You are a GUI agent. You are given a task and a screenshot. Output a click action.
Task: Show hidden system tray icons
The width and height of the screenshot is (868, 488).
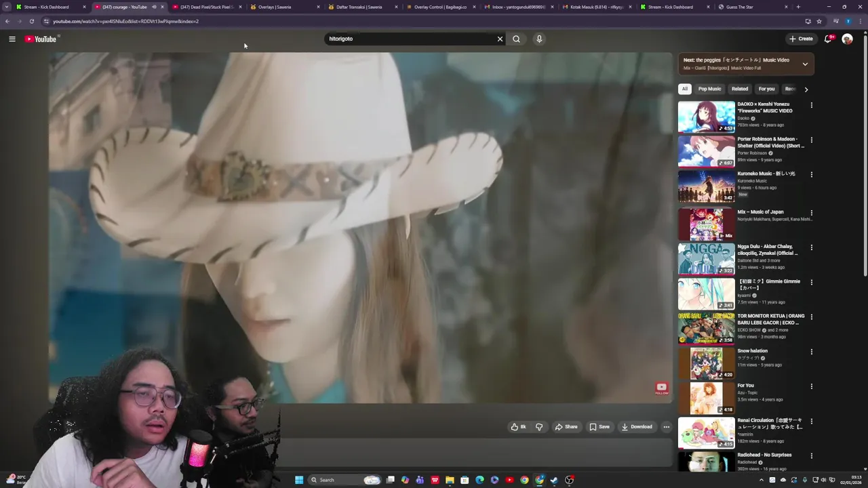[x=761, y=480]
